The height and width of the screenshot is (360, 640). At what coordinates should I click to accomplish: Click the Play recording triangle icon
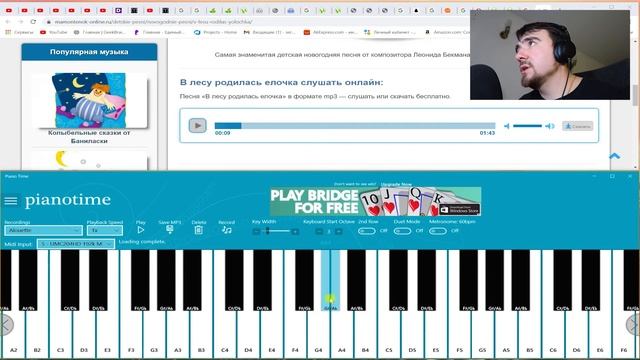[x=140, y=230]
